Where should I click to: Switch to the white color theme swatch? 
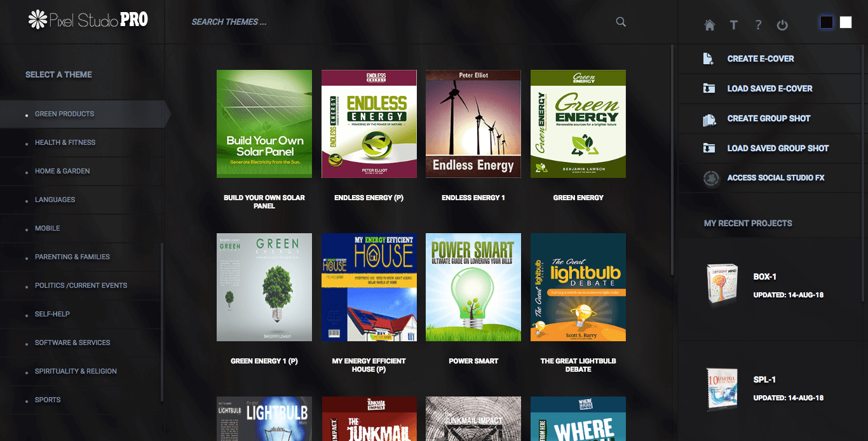(x=846, y=22)
